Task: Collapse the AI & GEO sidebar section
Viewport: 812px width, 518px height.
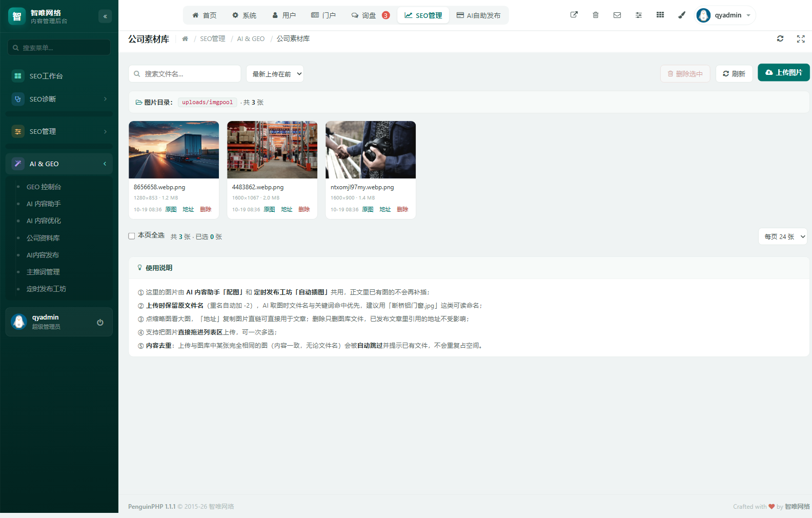Action: [59, 164]
